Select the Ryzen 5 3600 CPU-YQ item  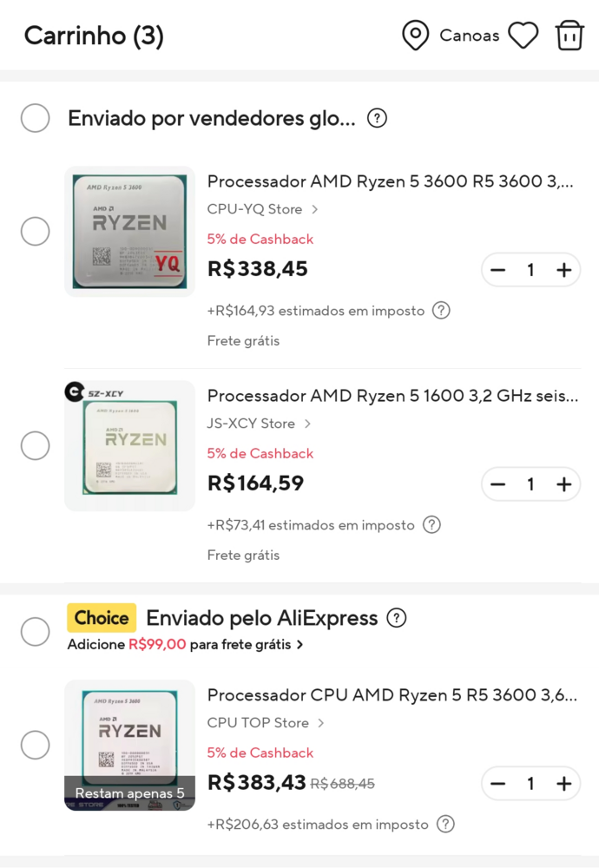(36, 232)
